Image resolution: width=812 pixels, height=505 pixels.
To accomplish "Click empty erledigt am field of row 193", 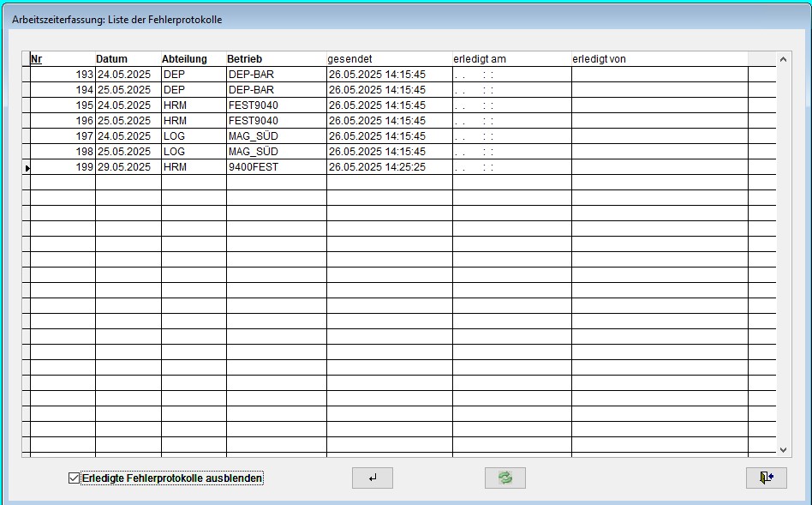I will (511, 75).
